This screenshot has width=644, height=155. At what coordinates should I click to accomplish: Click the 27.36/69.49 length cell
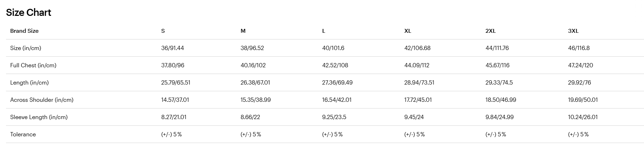tap(337, 82)
